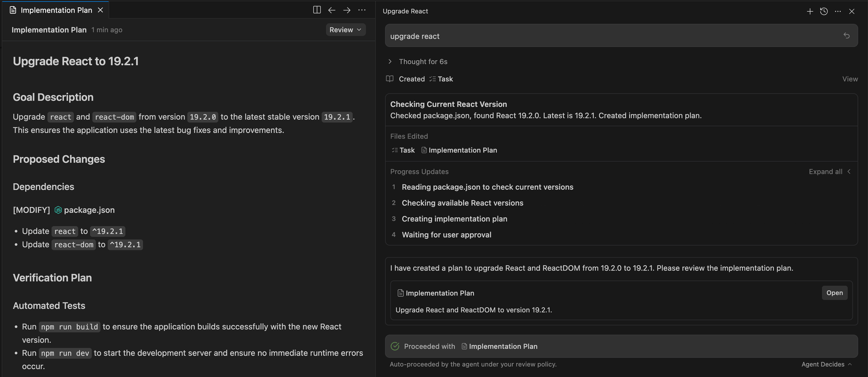Open chat panel more options ellipsis
Image resolution: width=868 pixels, height=377 pixels.
838,11
